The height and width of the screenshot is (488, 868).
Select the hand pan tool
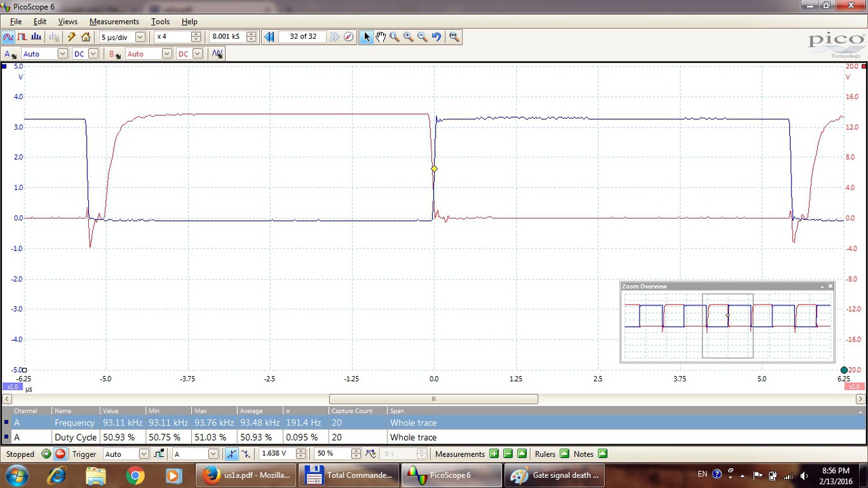[x=380, y=37]
